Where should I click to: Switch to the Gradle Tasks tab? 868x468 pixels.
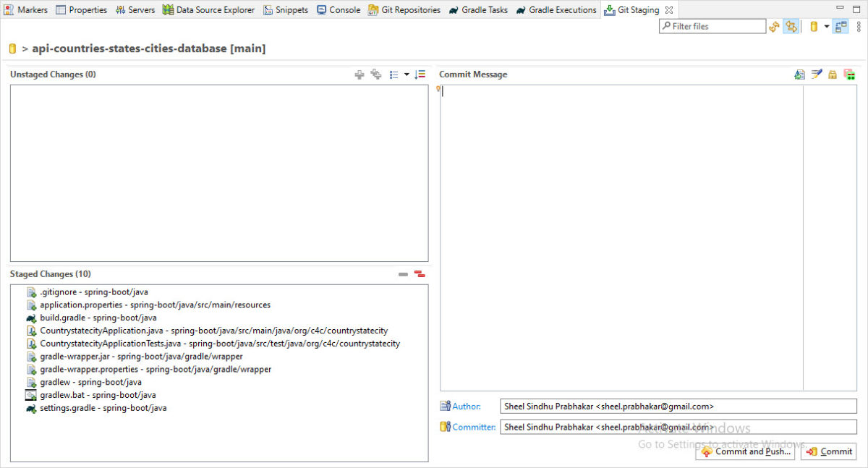tap(477, 10)
